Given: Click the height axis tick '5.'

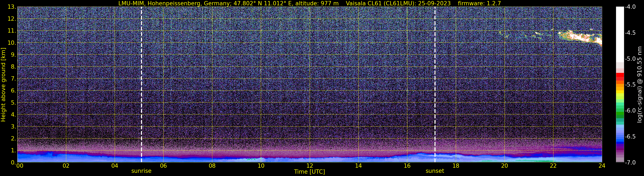Looking at the screenshot, I should point(13,103).
